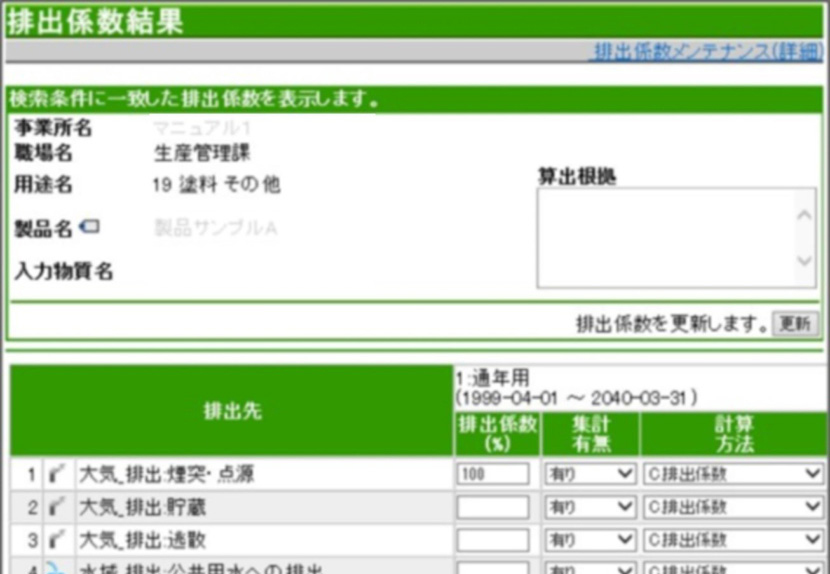
Task: Click the chimney icon in row 1 大気_排出:煙突・点源
Action: [x=57, y=473]
